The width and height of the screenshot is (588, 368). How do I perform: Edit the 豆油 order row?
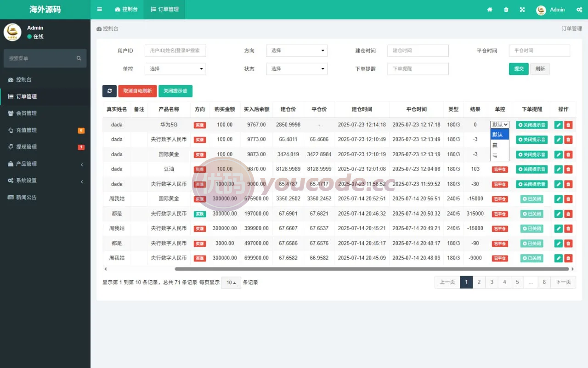pyautogui.click(x=559, y=169)
